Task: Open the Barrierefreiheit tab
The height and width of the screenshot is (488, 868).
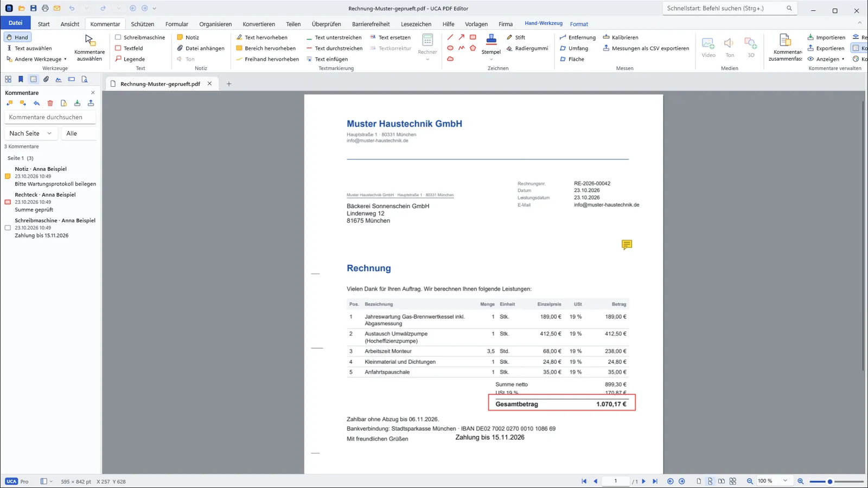Action: (x=371, y=24)
